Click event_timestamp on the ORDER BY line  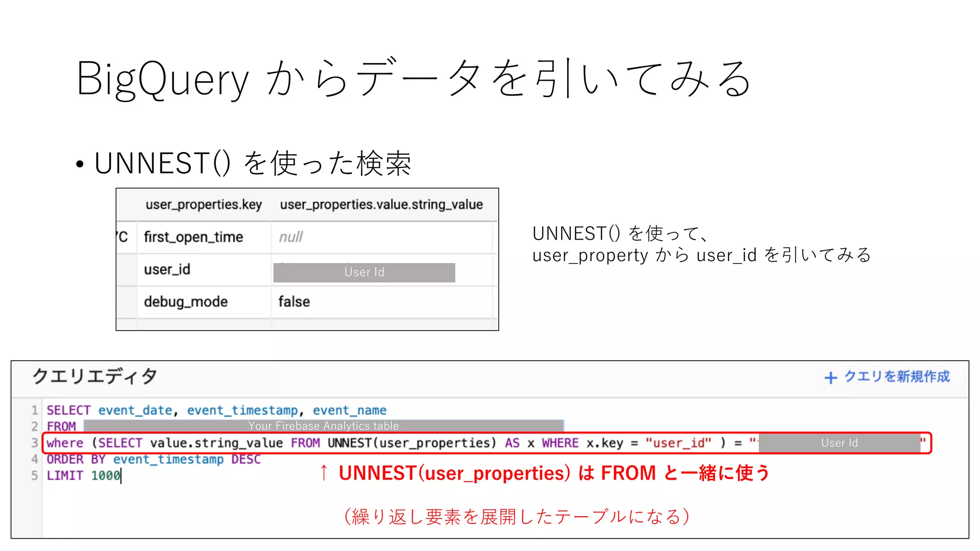[168, 459]
